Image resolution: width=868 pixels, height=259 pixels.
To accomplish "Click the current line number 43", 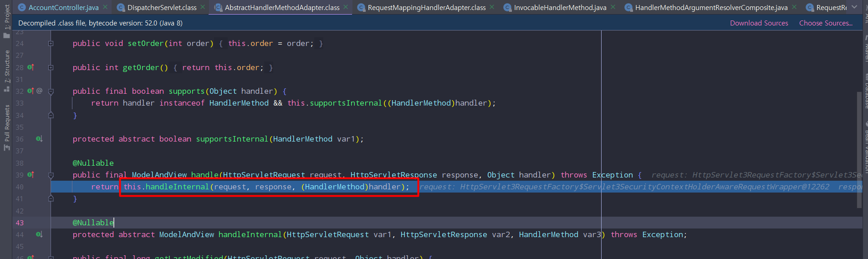I will click(20, 223).
